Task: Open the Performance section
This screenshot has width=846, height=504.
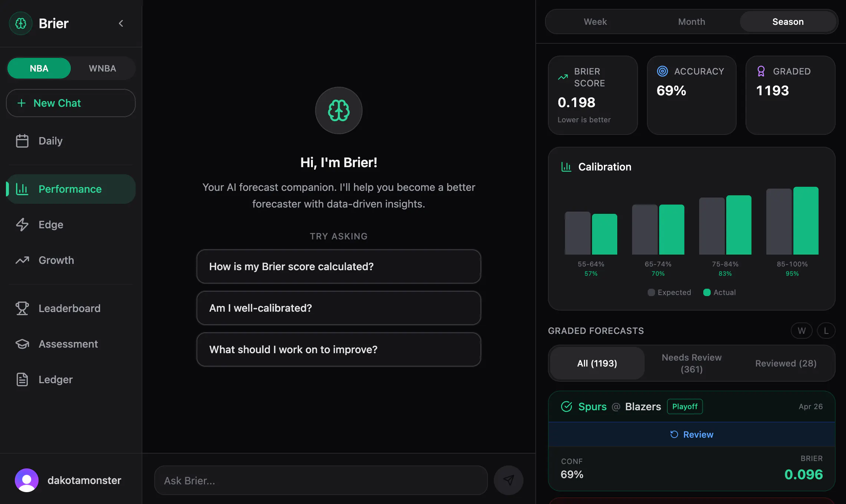Action: click(71, 189)
